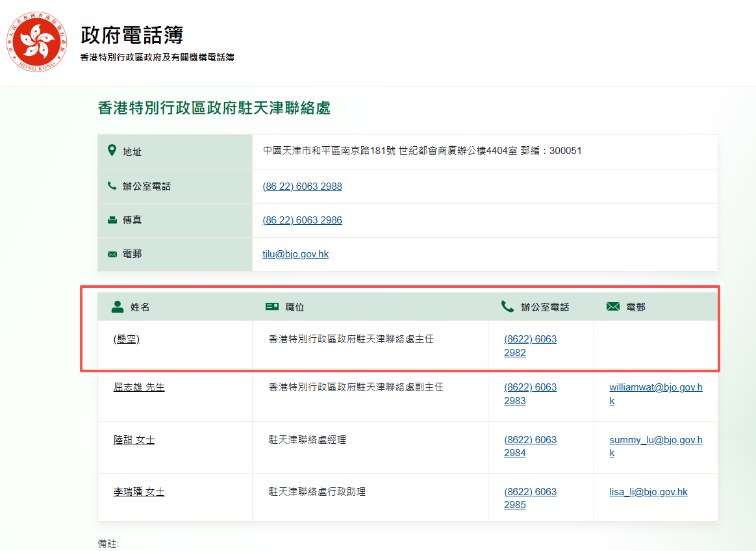Click the office telephone handset icon in info table
Image resolution: width=756 pixels, height=551 pixels.
112,186
